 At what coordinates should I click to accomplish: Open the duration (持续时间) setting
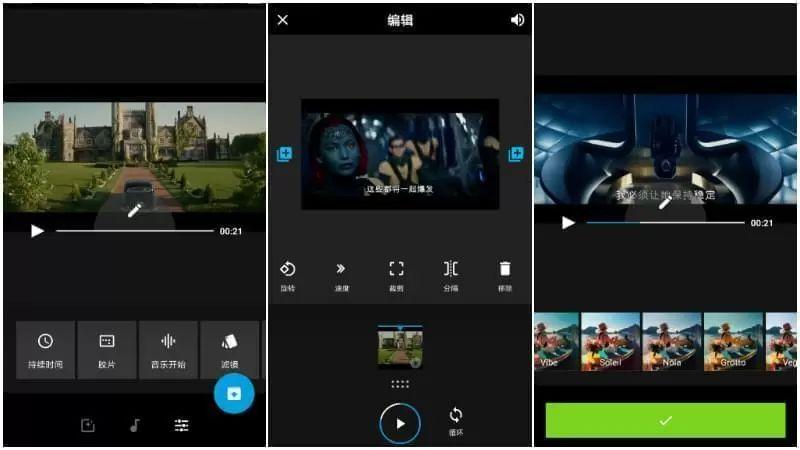(45, 350)
